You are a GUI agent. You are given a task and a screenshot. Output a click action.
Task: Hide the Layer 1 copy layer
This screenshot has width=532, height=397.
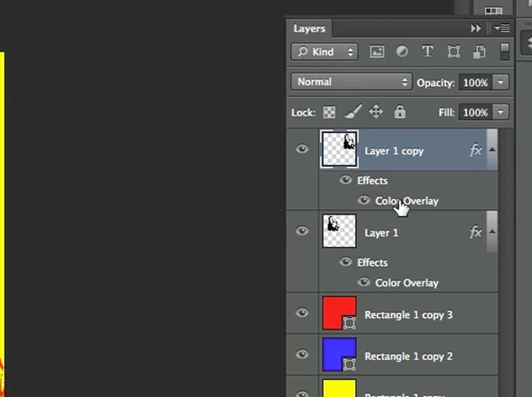302,149
